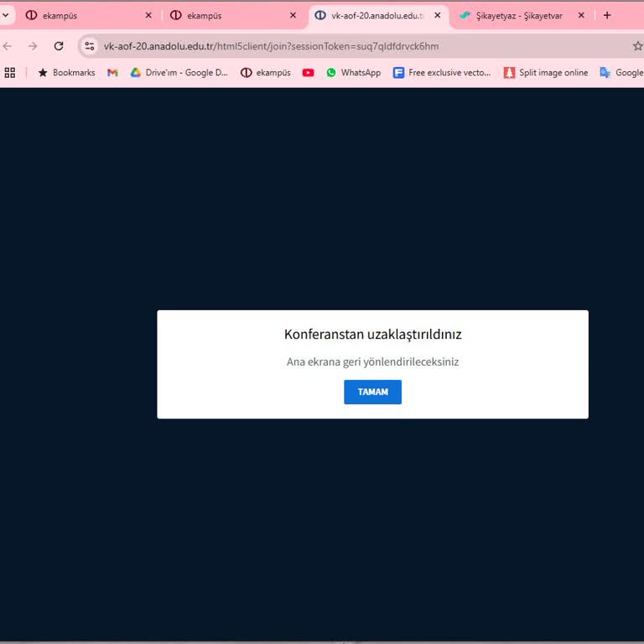Open the ekampüs bookmark
The width and height of the screenshot is (644, 644).
(266, 73)
